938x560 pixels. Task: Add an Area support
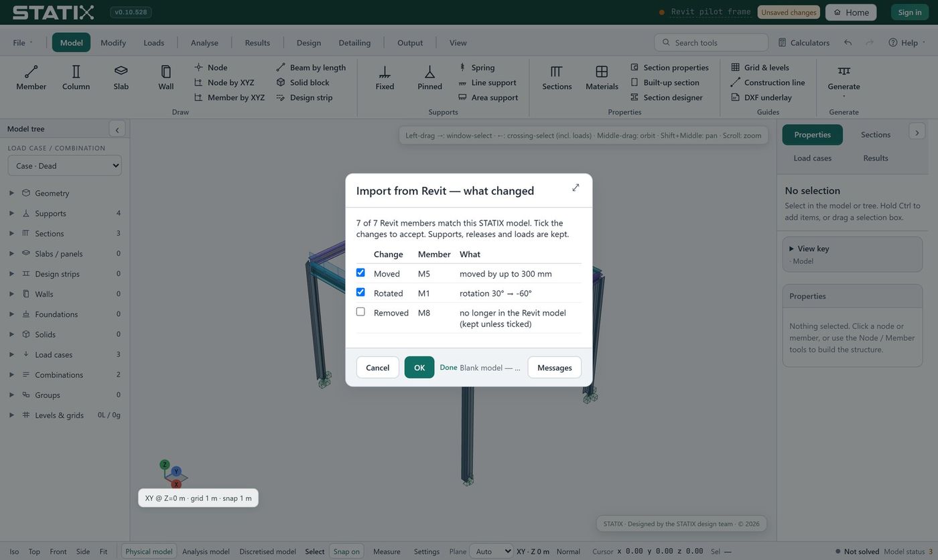click(488, 97)
